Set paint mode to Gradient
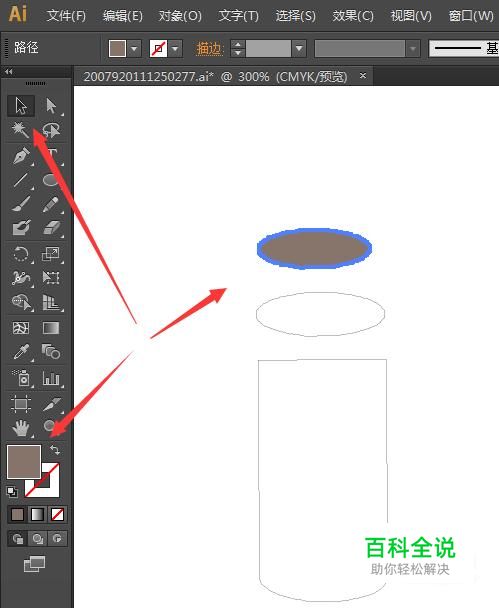Screen dimensions: 499x608 click(37, 515)
